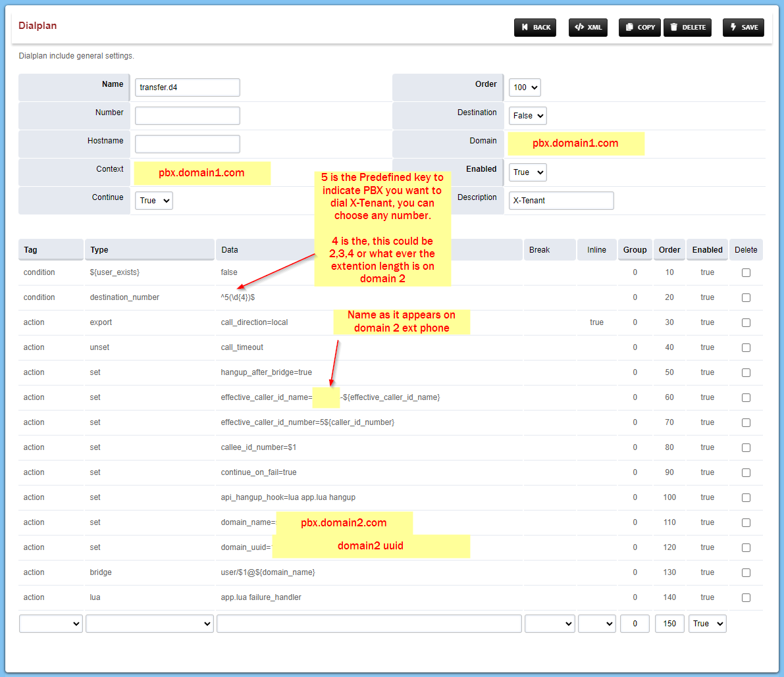Image resolution: width=784 pixels, height=677 pixels.
Task: Delete the dialplan via the trash icon
Action: click(687, 27)
